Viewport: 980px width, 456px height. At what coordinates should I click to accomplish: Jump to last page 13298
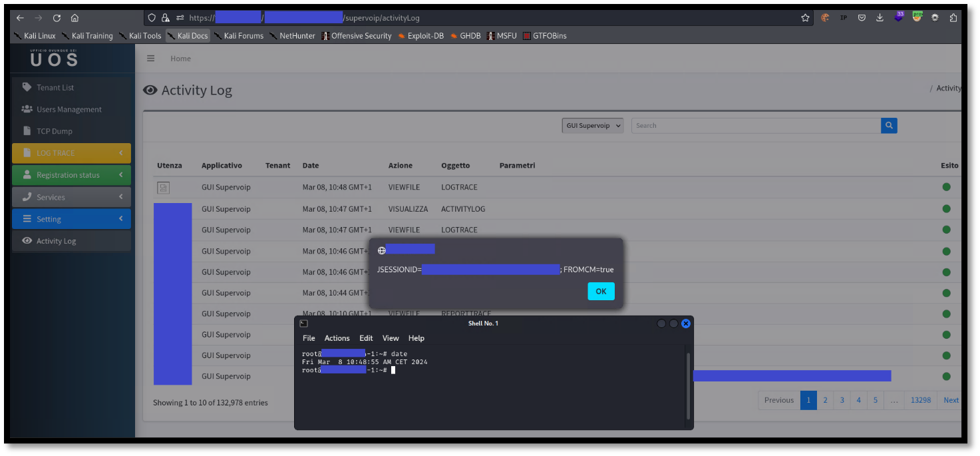(921, 400)
